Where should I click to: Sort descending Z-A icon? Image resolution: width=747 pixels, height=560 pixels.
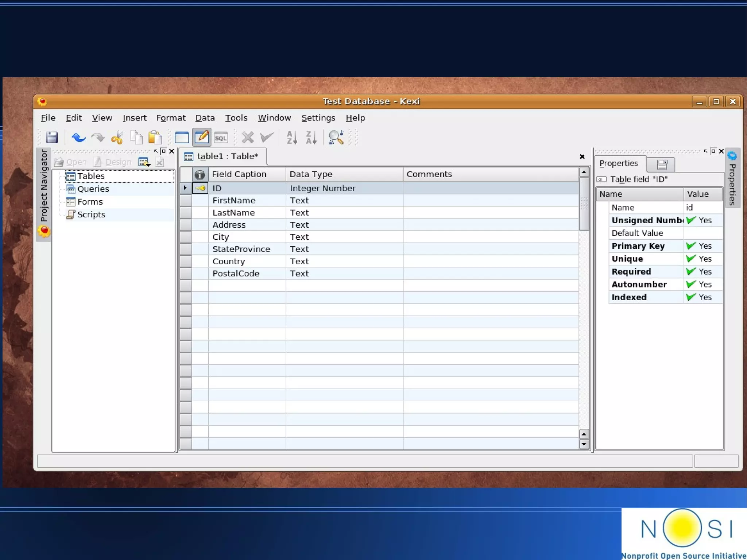311,138
